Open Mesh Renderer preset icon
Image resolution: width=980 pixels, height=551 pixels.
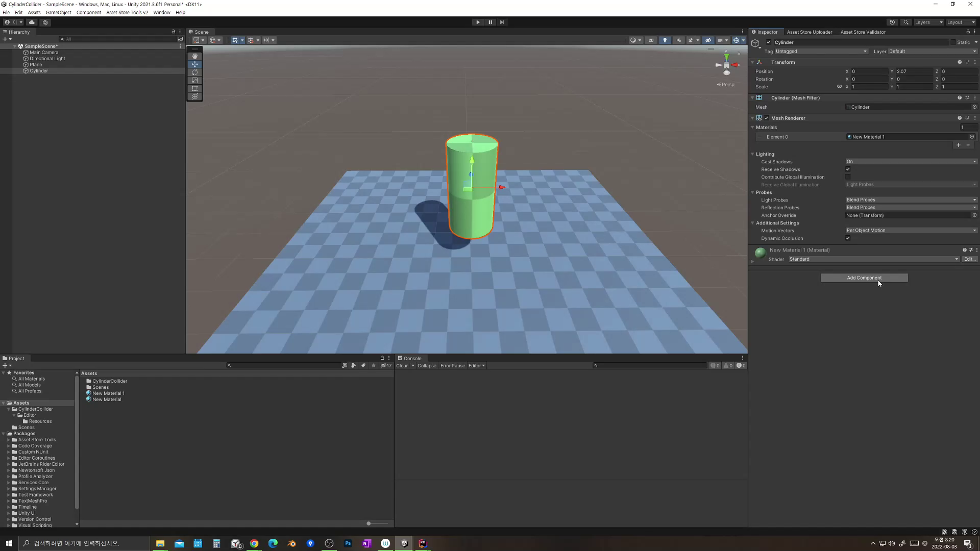(x=967, y=118)
